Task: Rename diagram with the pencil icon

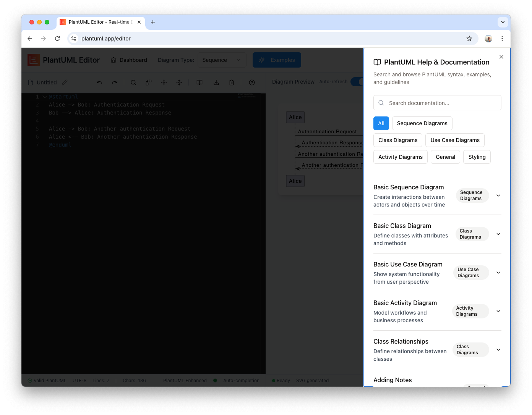Action: pyautogui.click(x=65, y=82)
